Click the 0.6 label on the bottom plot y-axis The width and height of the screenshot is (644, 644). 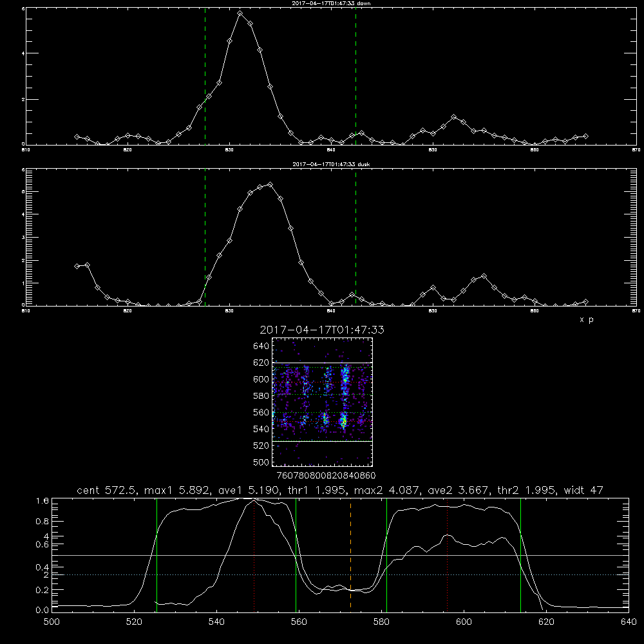(43, 545)
